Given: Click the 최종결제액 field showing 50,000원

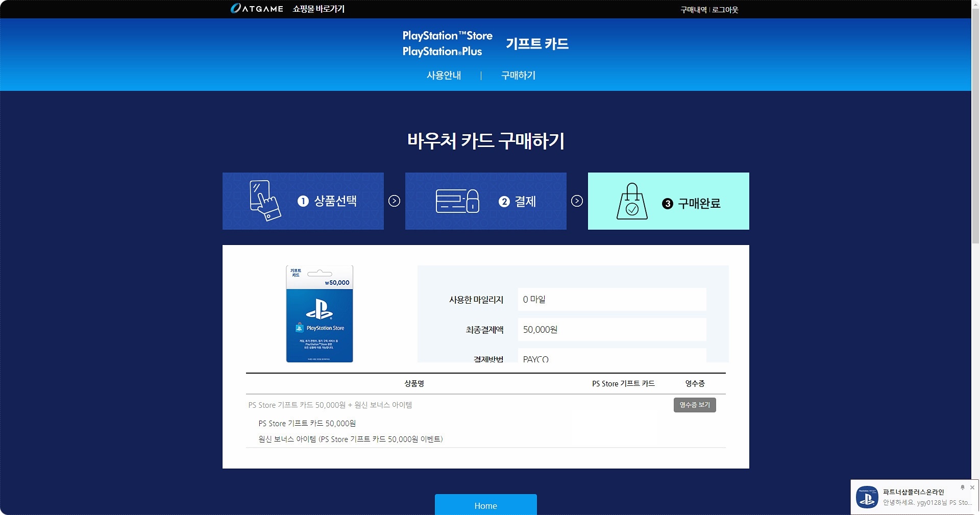Looking at the screenshot, I should click(612, 330).
